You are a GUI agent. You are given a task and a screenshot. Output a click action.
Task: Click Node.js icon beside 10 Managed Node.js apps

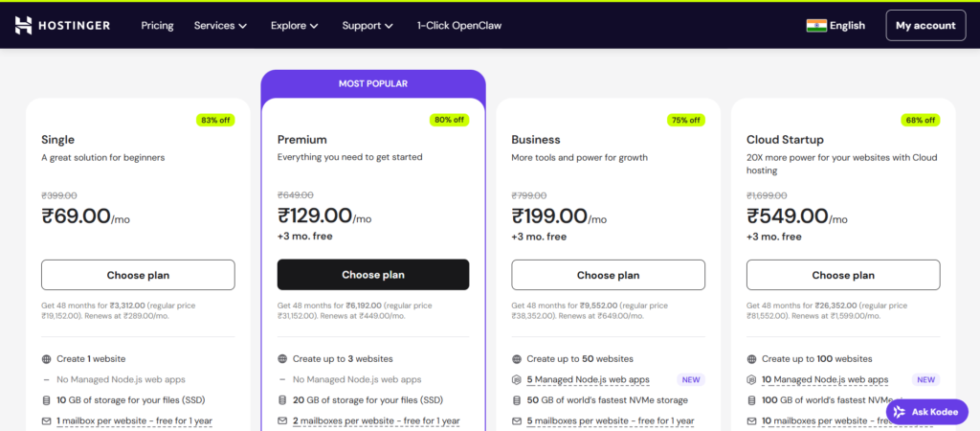click(751, 380)
